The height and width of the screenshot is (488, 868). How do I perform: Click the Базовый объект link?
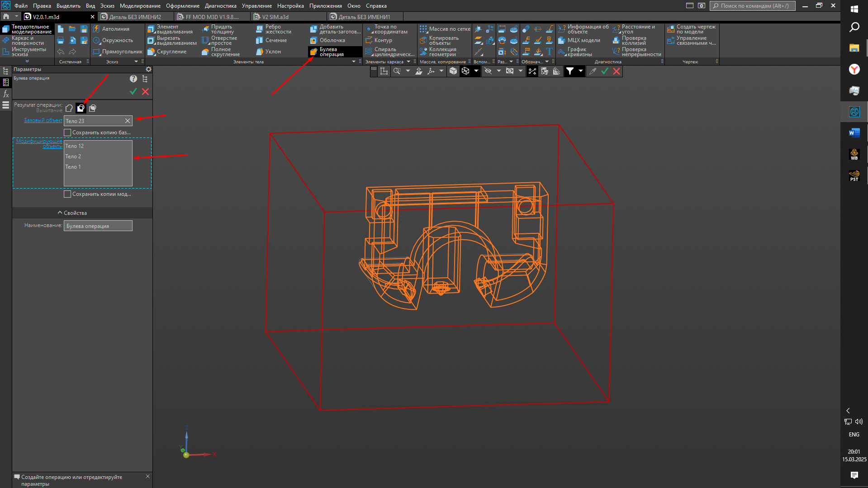click(x=43, y=120)
